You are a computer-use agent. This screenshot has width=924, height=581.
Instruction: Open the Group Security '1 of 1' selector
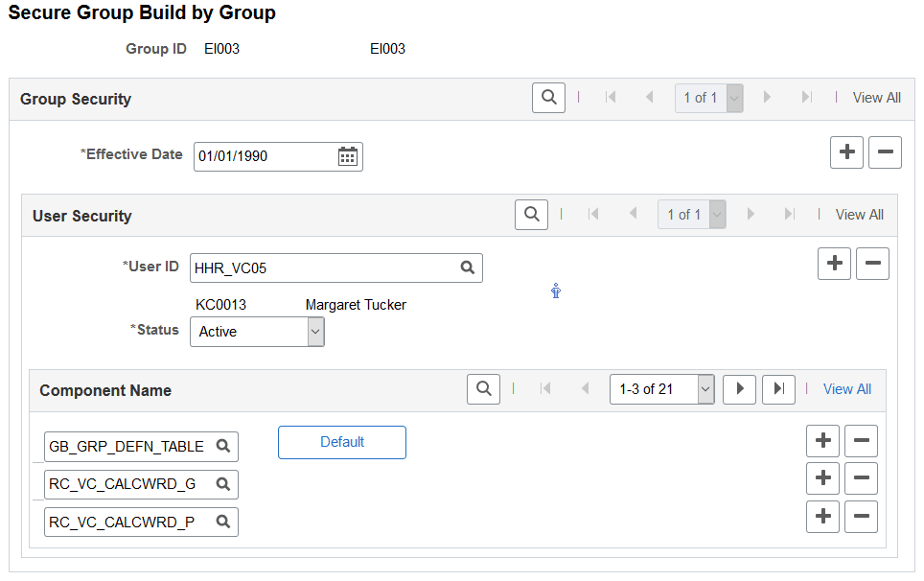[708, 97]
